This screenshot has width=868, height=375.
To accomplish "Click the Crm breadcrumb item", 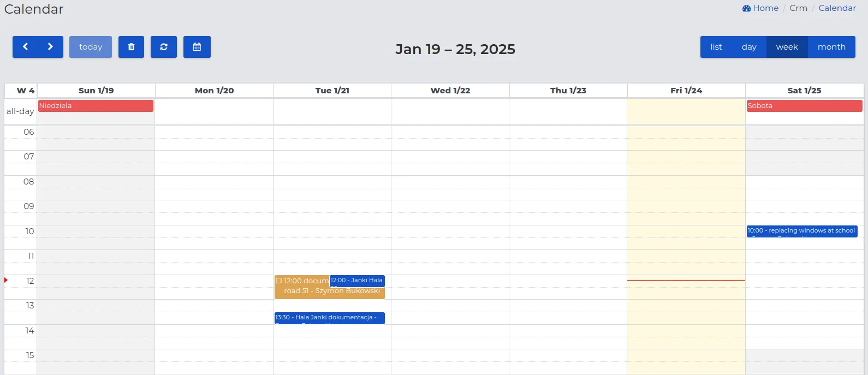I will pyautogui.click(x=798, y=8).
